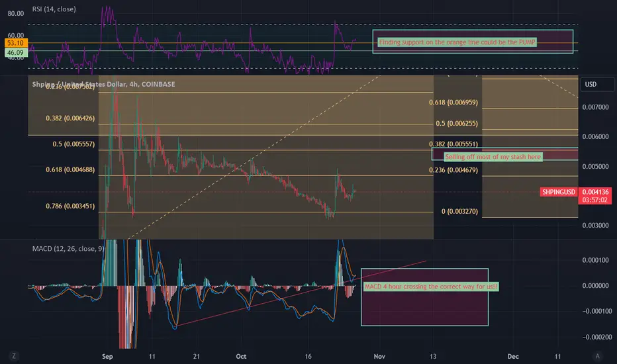The image size is (617, 364).
Task: Select the green RSI value label 46.09
Action: (16, 52)
